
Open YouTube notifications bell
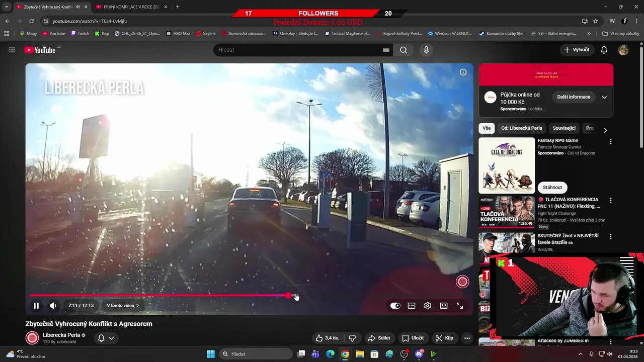coord(604,50)
